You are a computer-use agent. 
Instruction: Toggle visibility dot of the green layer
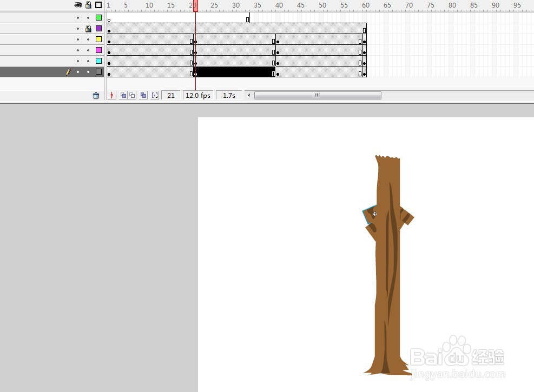pos(78,18)
